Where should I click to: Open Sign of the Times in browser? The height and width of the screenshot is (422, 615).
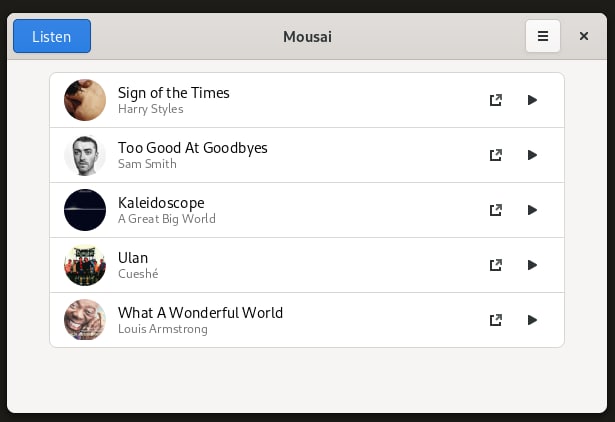coord(496,100)
